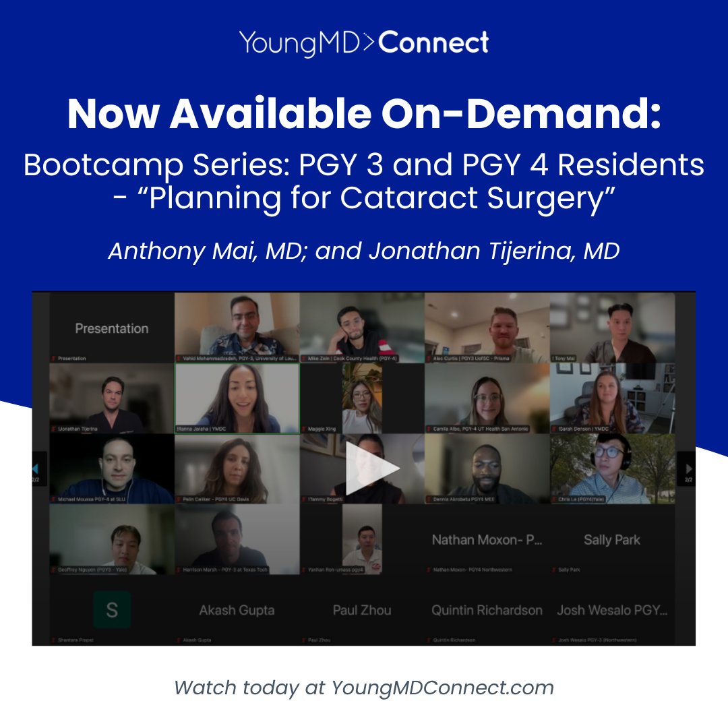Screen dimensions: 728x728
Task: Click the green S avatar tile
Action: [x=112, y=609]
